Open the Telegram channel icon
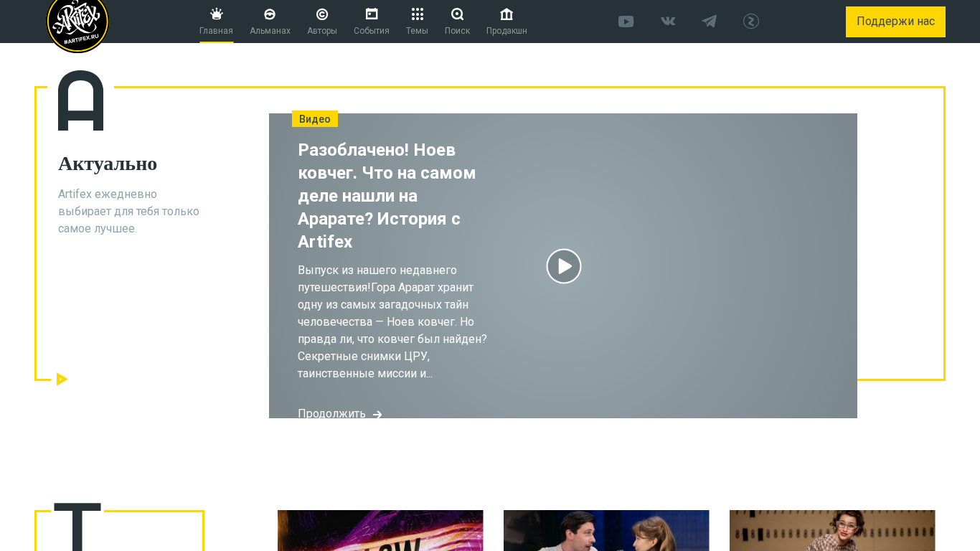Viewport: 980px width, 551px height. [x=710, y=22]
